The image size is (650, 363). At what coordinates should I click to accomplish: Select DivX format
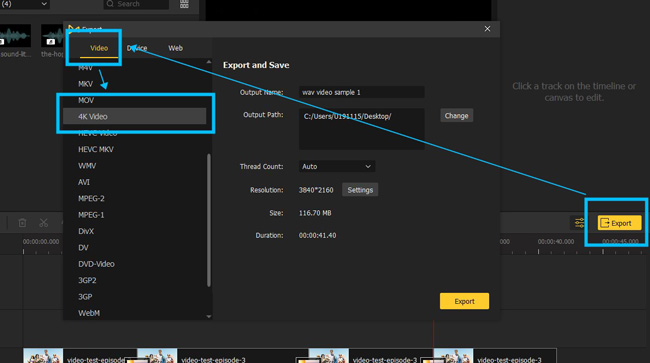[86, 231]
